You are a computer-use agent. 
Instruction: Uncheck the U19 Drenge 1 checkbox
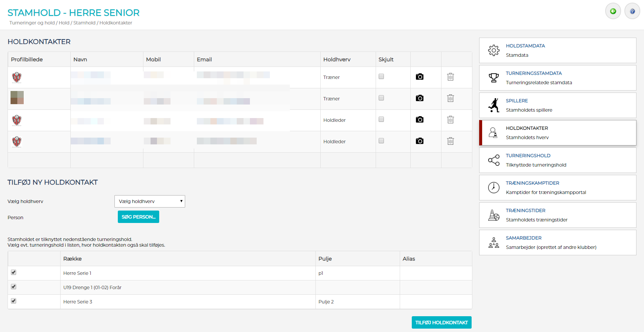[14, 287]
